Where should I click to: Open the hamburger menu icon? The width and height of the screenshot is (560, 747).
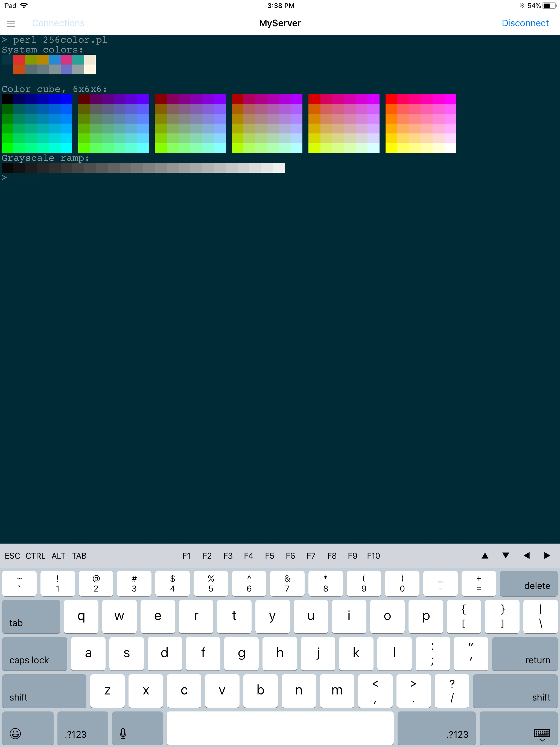11,23
